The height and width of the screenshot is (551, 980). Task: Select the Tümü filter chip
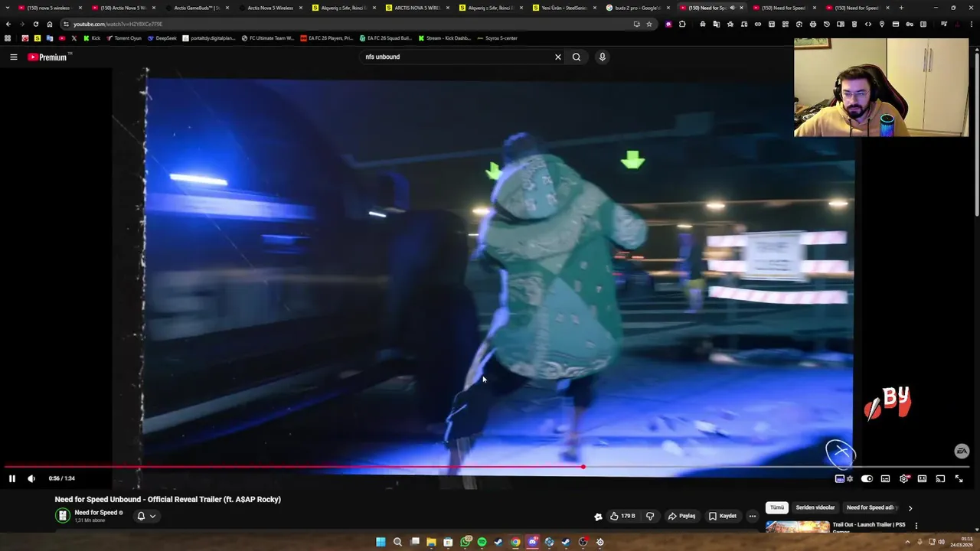(x=777, y=507)
